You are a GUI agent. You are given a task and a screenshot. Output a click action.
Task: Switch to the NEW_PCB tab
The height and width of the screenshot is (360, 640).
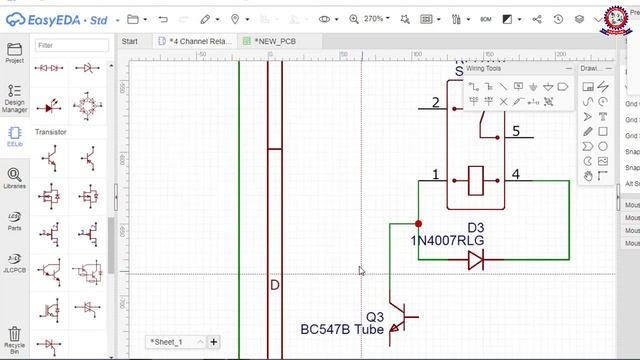pos(280,41)
